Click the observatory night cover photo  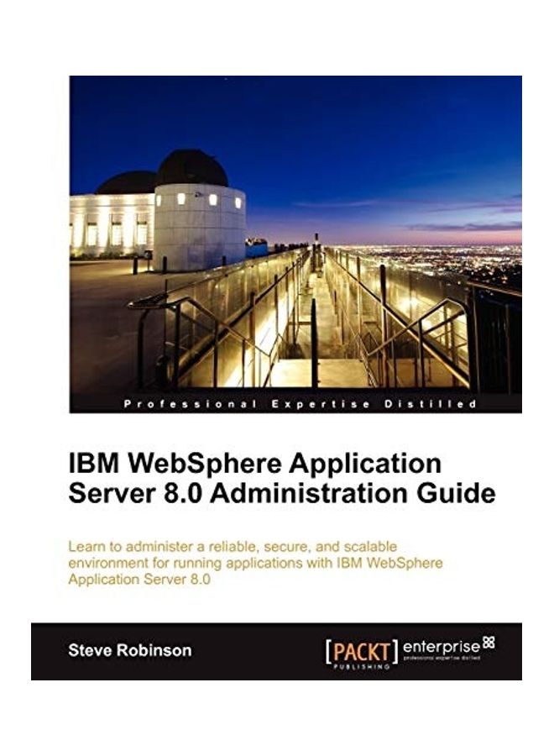coord(295,244)
